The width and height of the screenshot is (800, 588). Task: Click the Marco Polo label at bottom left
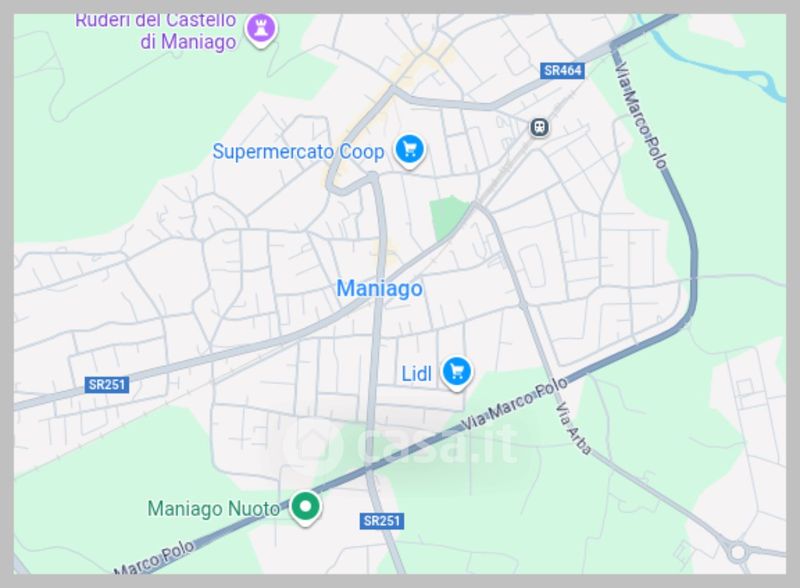[x=153, y=557]
